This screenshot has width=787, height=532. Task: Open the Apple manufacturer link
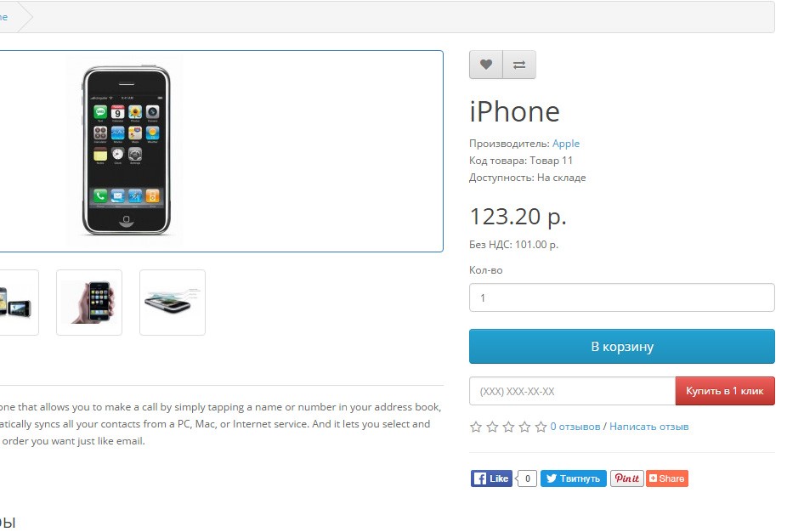(566, 144)
